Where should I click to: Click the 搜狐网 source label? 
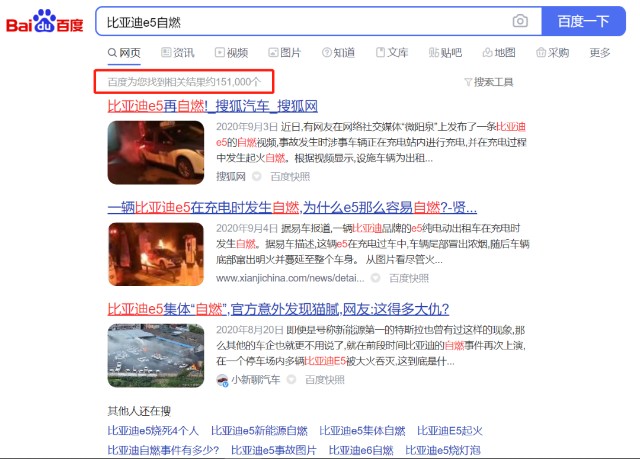click(231, 176)
